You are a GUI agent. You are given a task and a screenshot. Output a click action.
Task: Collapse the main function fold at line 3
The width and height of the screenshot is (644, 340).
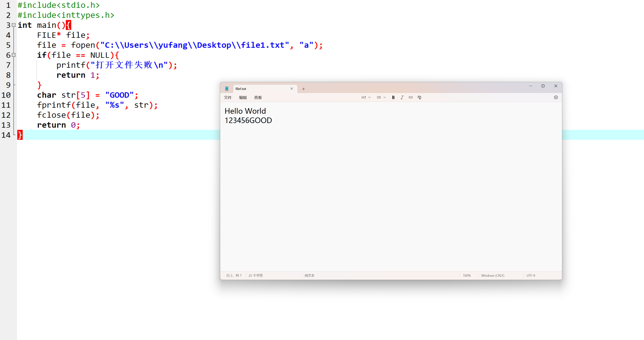14,25
